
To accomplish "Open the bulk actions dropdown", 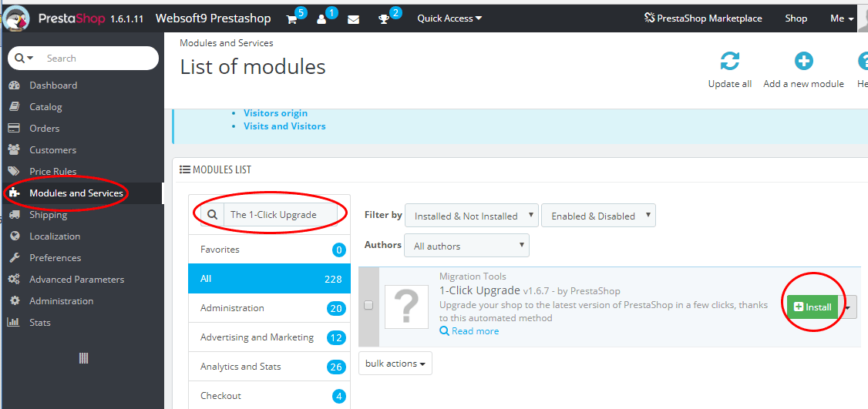I will (395, 364).
